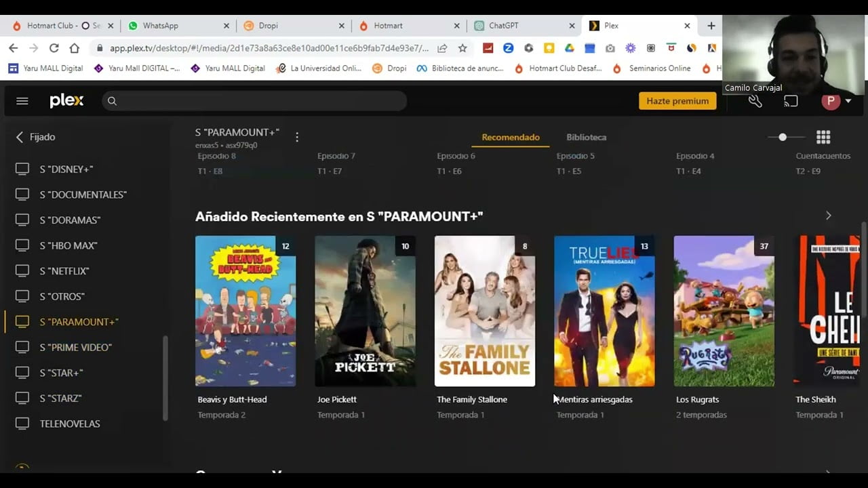Select the Recomendado tab
Image resolution: width=868 pixels, height=488 pixels.
tap(510, 137)
